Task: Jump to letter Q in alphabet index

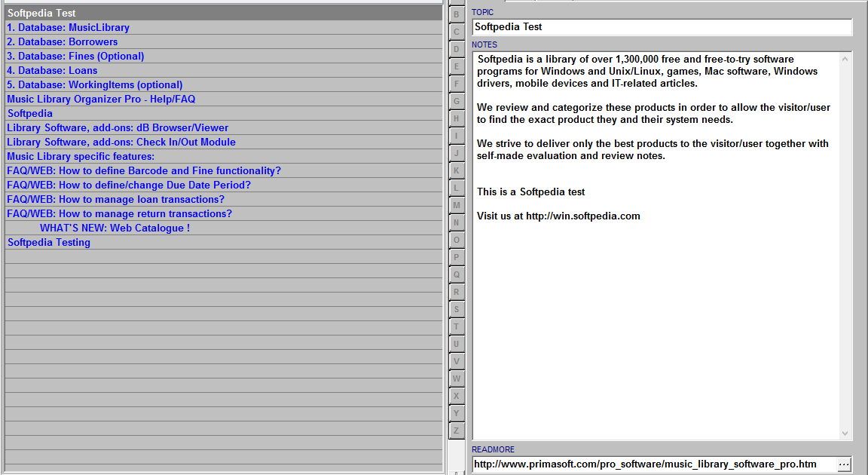Action: 457,274
